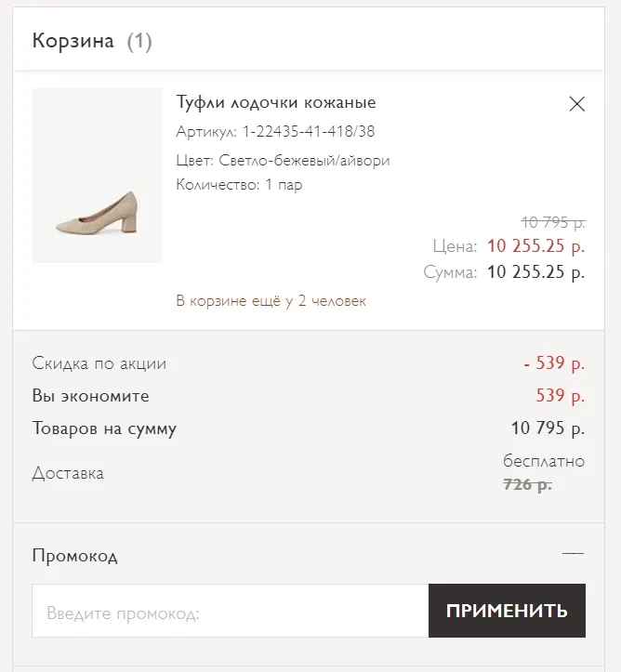Click the cart item count (1)
This screenshot has width=621, height=672.
139,42
